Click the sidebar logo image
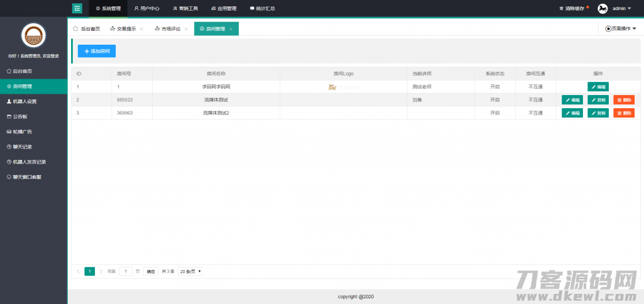Screen dimensions: 644x304 (x=33, y=35)
